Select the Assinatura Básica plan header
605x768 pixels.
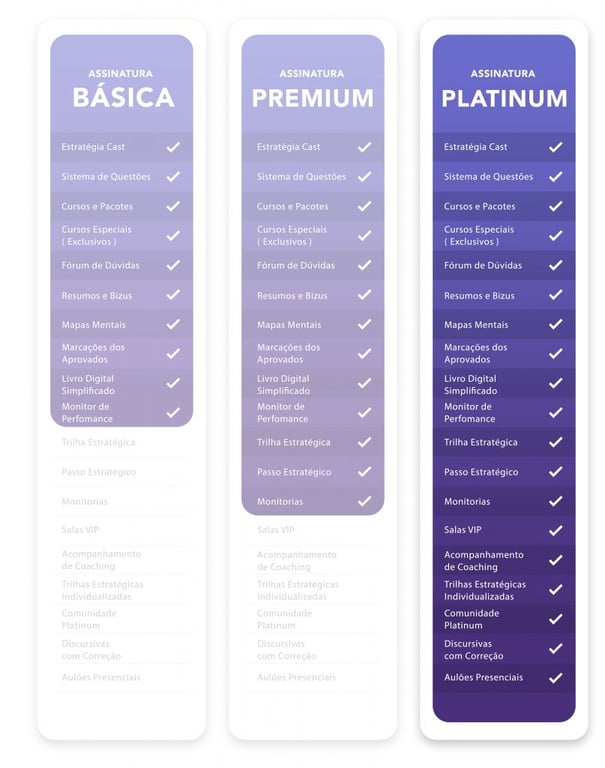coord(122,89)
